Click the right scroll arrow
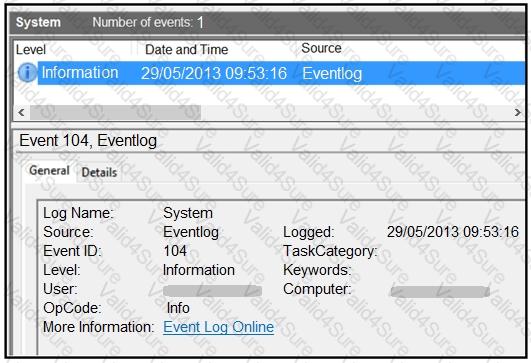 (517, 112)
